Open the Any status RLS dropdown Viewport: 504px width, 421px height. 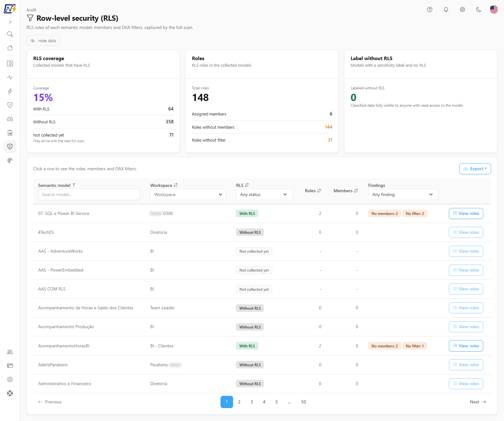tap(264, 194)
